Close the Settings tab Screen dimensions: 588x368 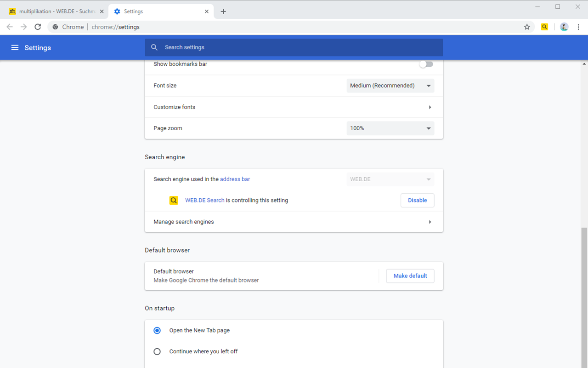207,11
